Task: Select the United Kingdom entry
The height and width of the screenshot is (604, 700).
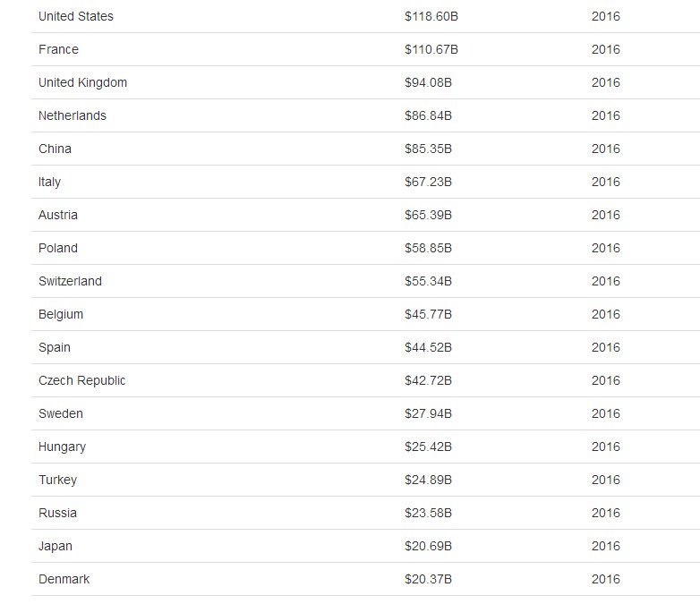Action: pyautogui.click(x=82, y=82)
